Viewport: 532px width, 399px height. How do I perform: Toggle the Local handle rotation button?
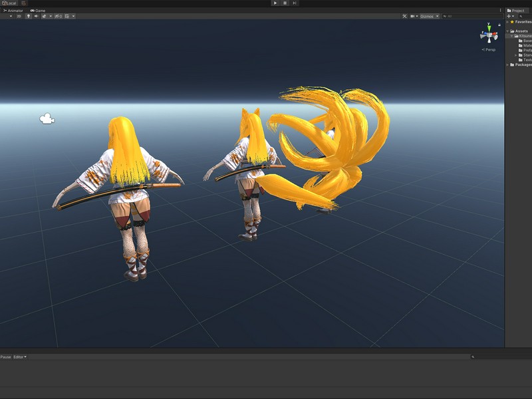[x=9, y=3]
